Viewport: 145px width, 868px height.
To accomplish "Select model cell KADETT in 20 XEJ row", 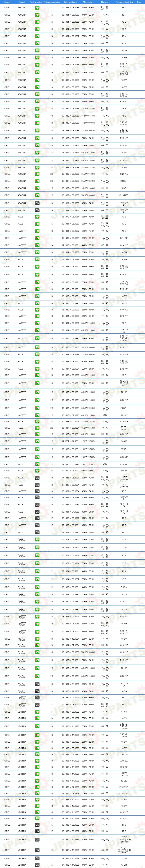I will click(22, 449).
